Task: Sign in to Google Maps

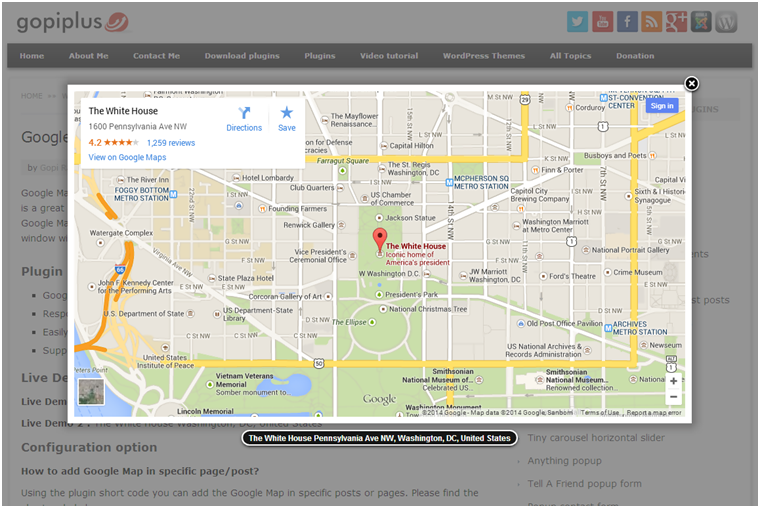Action: tap(662, 106)
